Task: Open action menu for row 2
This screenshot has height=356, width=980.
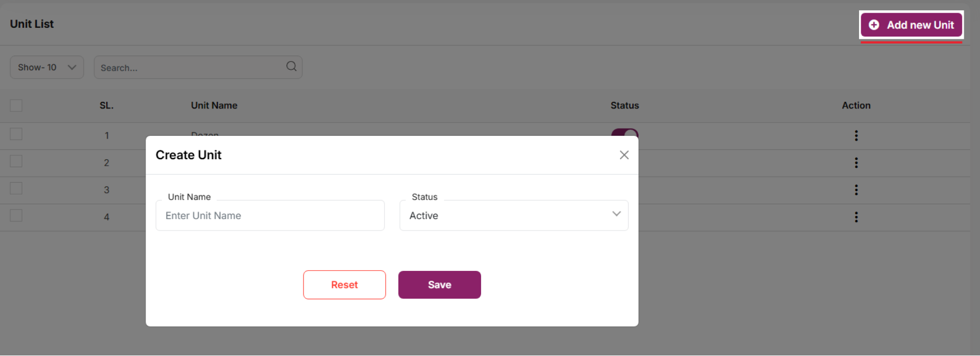Action: [856, 163]
